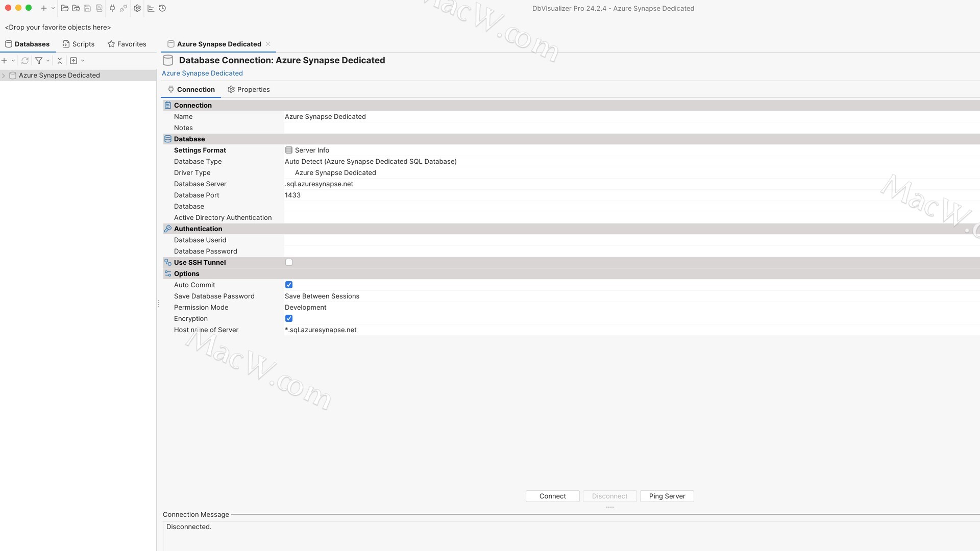Click the Authentication section key icon
This screenshot has width=980, height=551.
168,229
